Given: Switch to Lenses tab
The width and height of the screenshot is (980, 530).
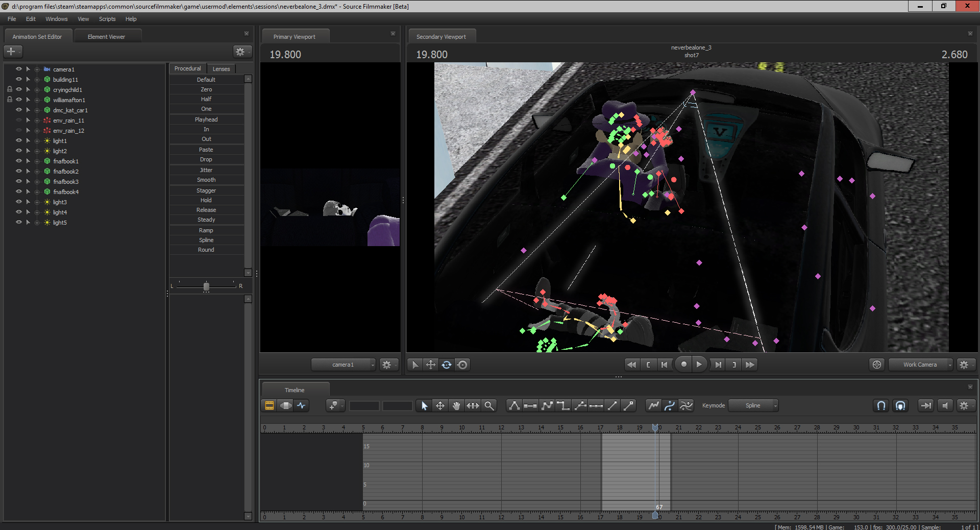Looking at the screenshot, I should coord(221,69).
